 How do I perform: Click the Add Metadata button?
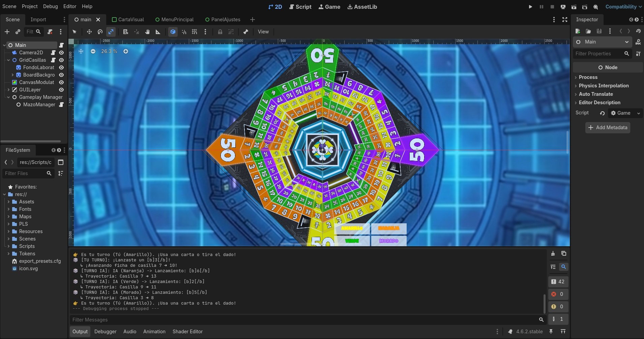608,128
